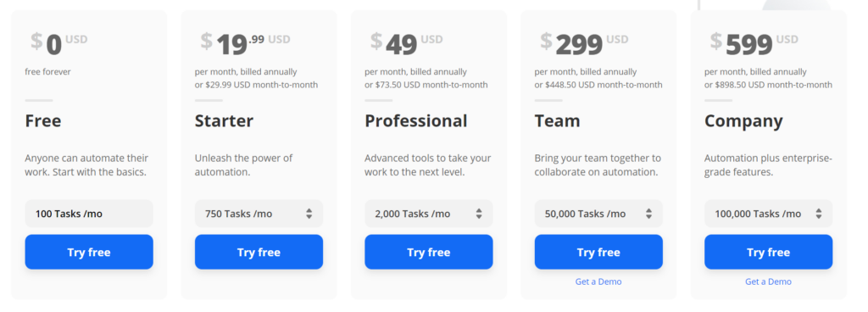Click Get a Demo under Team plan
This screenshot has width=868, height=312.
[598, 281]
